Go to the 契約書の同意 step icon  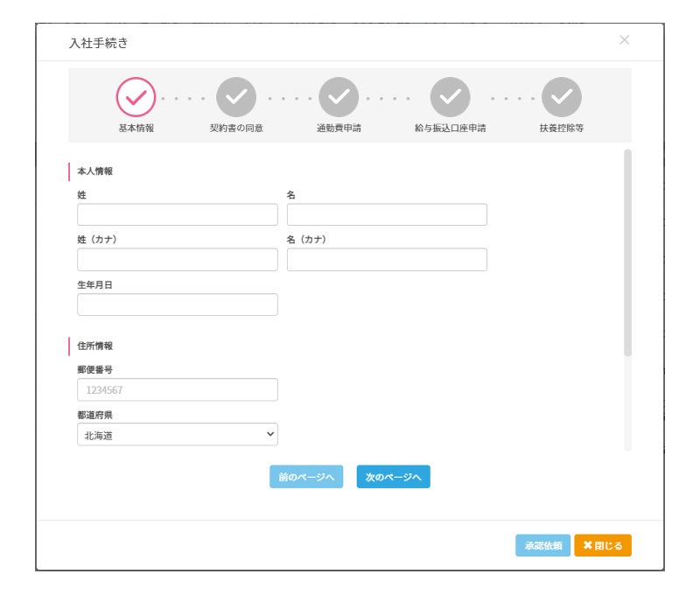(x=236, y=98)
